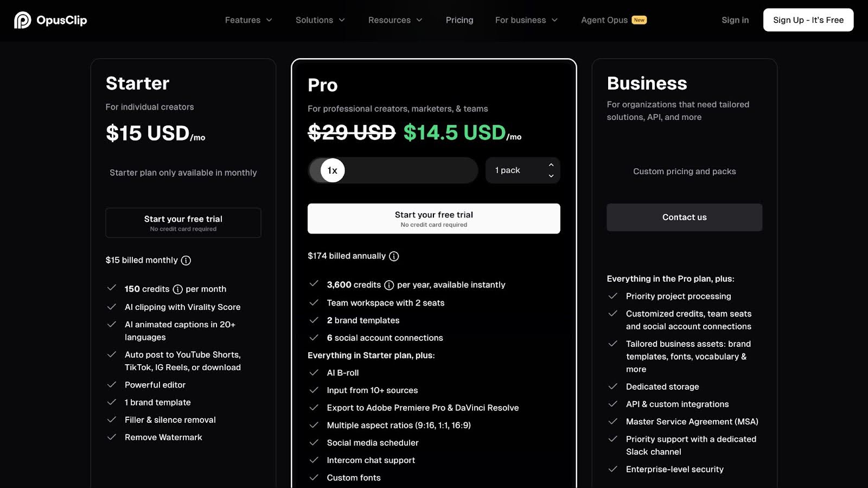Open the 1 pack selector dropdown
Screen dimensions: 868x488
pyautogui.click(x=522, y=170)
